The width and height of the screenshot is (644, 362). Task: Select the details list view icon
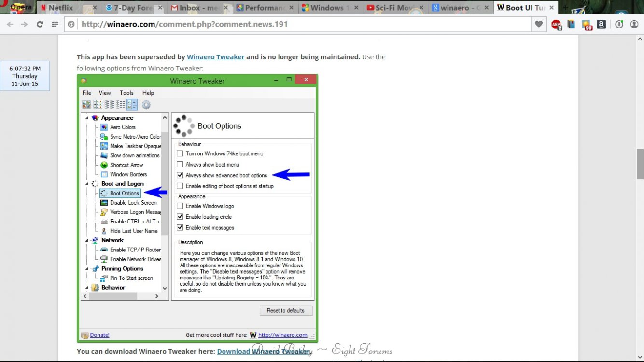coord(121,104)
